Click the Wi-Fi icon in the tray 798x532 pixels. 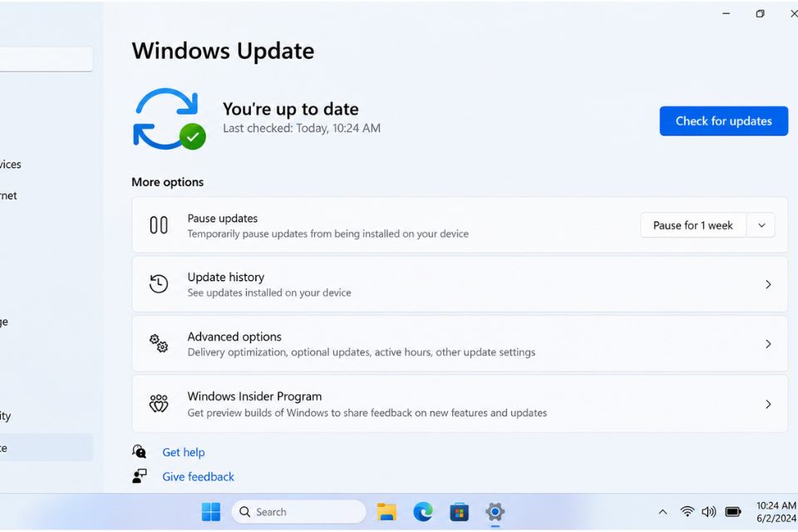(x=687, y=512)
